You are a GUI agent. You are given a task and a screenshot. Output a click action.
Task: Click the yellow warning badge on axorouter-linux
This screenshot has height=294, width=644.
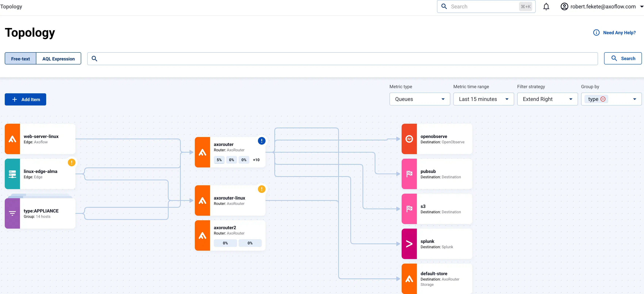262,189
